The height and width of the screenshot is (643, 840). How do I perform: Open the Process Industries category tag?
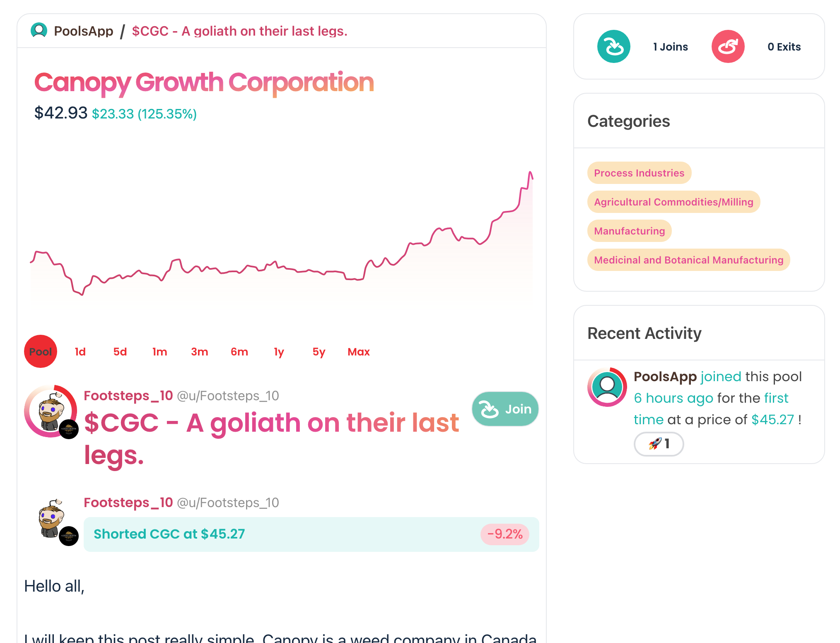[639, 173]
